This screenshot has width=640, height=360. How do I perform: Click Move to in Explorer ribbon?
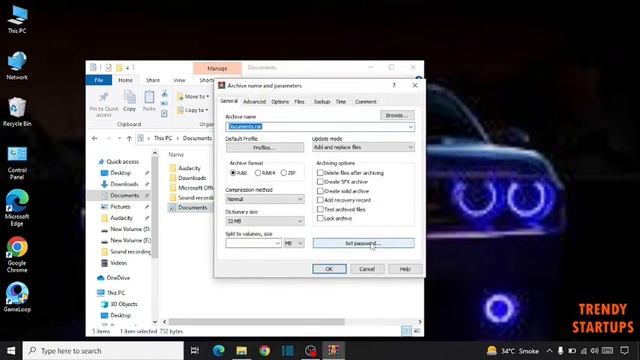pos(193,97)
